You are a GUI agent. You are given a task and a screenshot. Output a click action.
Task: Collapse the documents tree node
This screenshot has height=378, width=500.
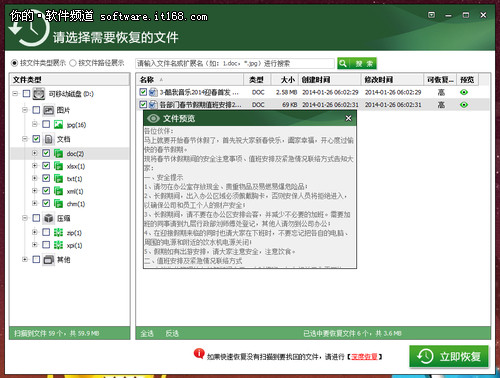tap(25, 139)
